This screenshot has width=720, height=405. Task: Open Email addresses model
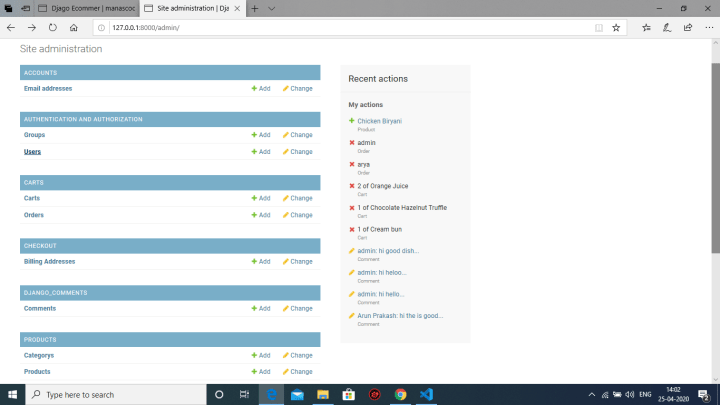[x=48, y=89]
